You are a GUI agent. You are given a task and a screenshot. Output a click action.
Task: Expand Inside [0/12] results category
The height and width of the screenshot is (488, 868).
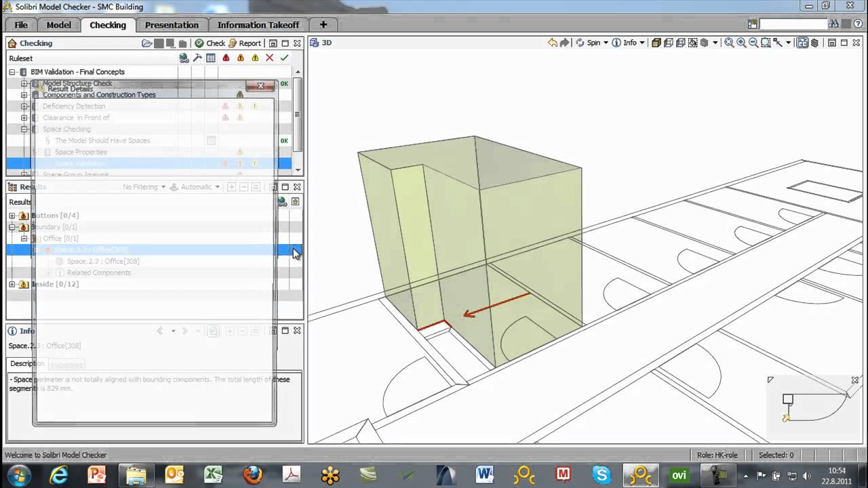[x=12, y=284]
